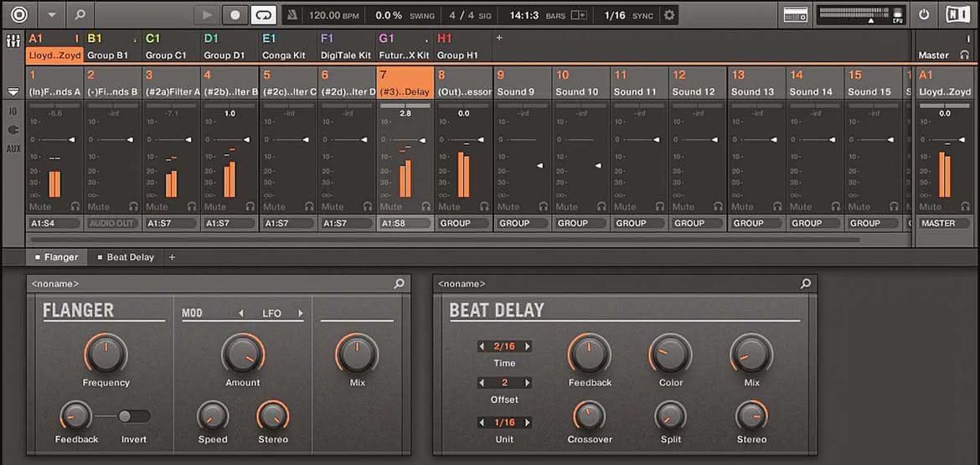Click the keyboard controller icon

click(795, 14)
